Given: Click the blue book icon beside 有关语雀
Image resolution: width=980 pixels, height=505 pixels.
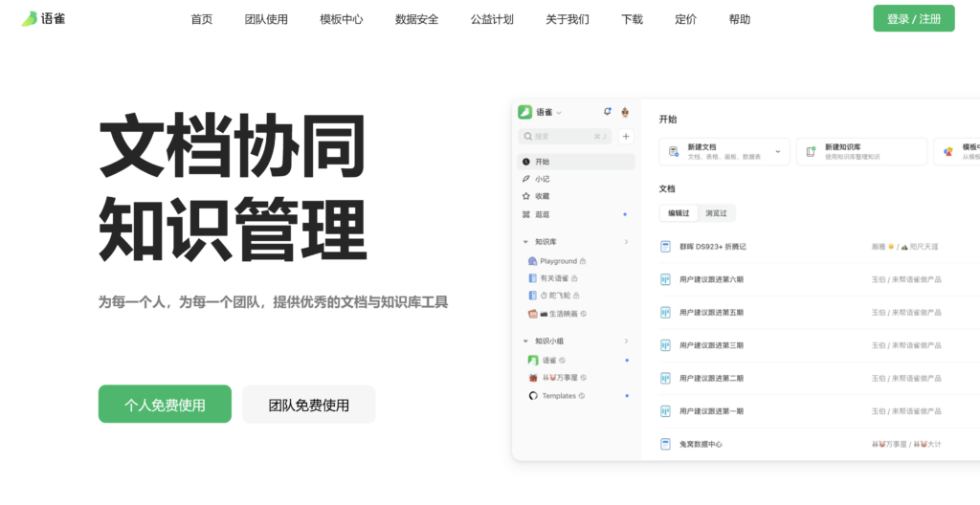Looking at the screenshot, I should (x=532, y=278).
